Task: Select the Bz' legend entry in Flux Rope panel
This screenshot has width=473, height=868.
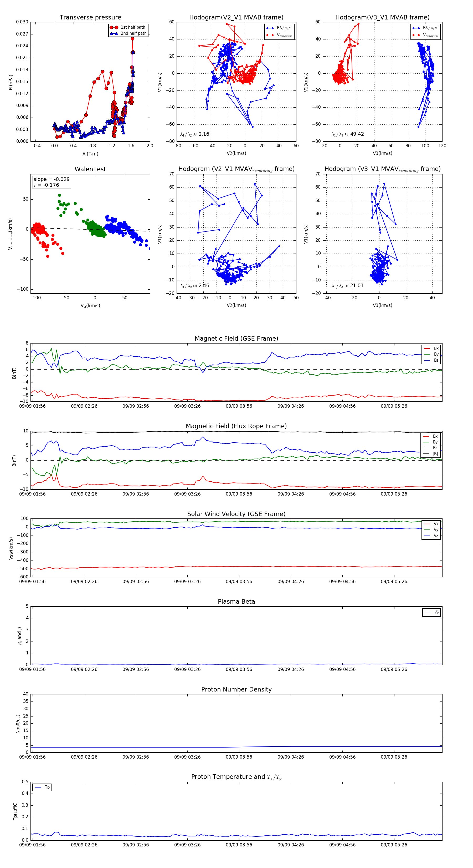Action: click(431, 448)
